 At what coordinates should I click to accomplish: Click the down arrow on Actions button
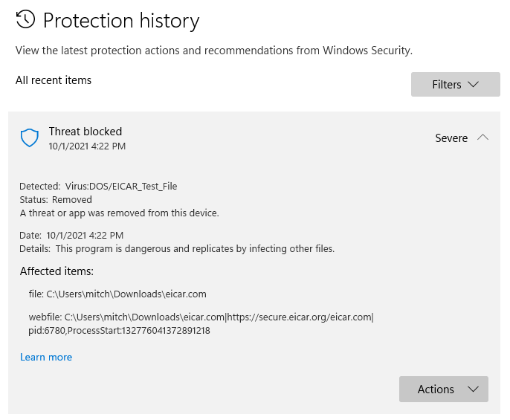click(x=472, y=389)
